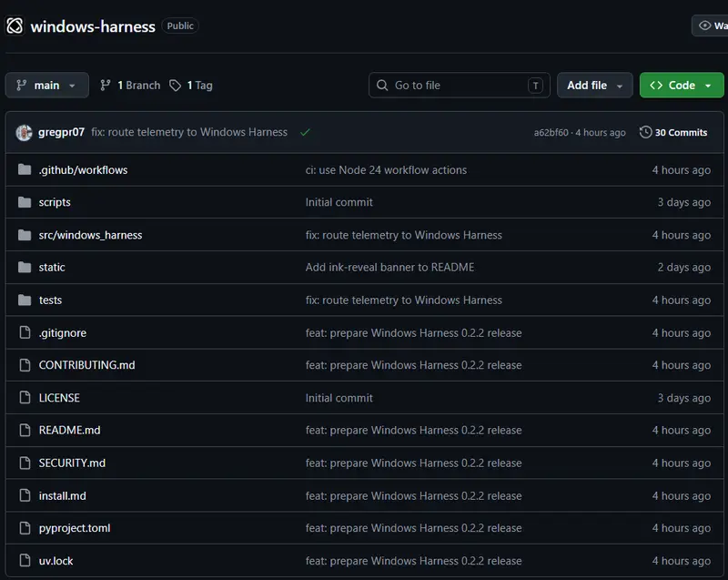
Task: Click the repository logo icon beside windows-harness
Action: (x=15, y=26)
